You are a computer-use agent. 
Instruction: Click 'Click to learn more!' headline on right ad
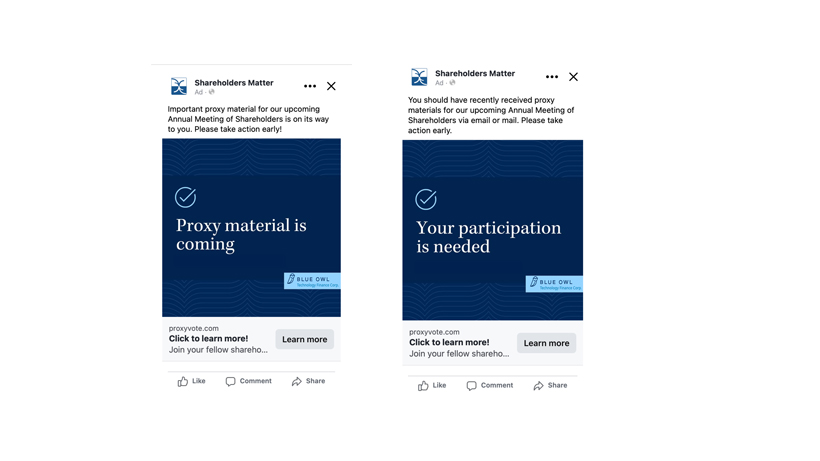point(449,342)
